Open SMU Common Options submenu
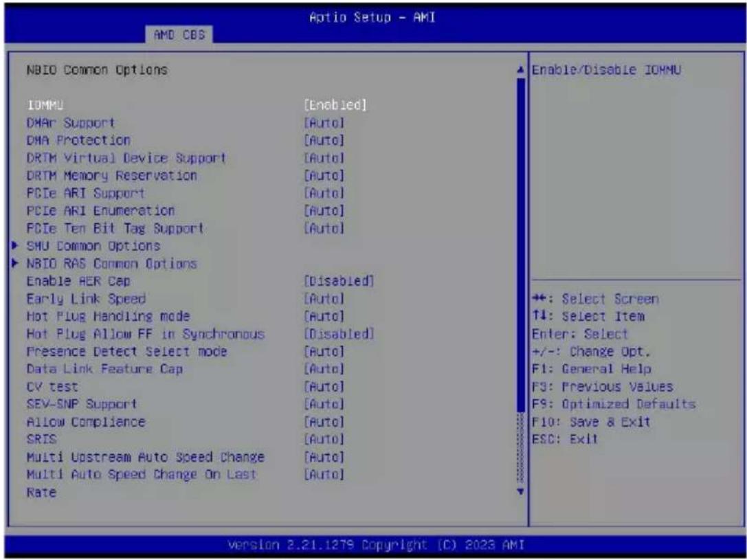This screenshot has width=747, height=560. coord(93,246)
